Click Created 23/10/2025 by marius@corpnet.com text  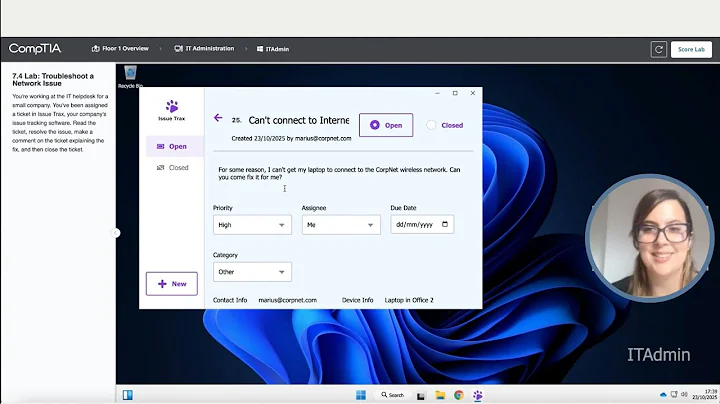[x=291, y=138]
